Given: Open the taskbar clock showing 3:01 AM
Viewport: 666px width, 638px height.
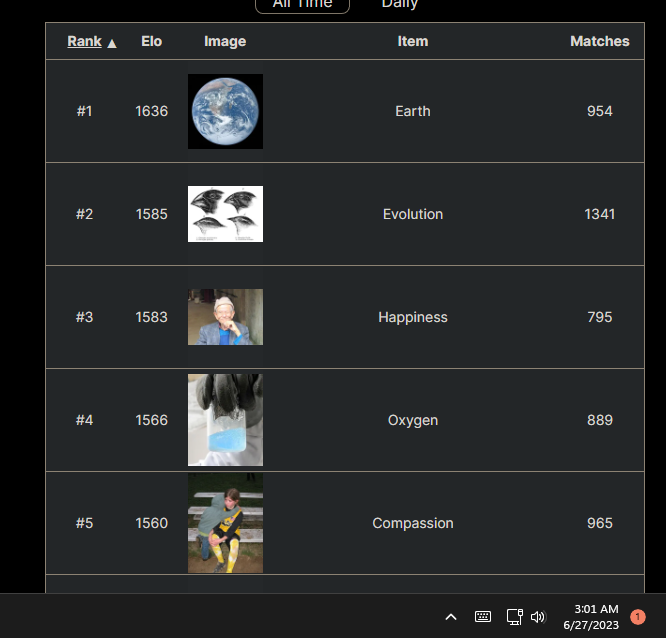Looking at the screenshot, I should coord(591,617).
